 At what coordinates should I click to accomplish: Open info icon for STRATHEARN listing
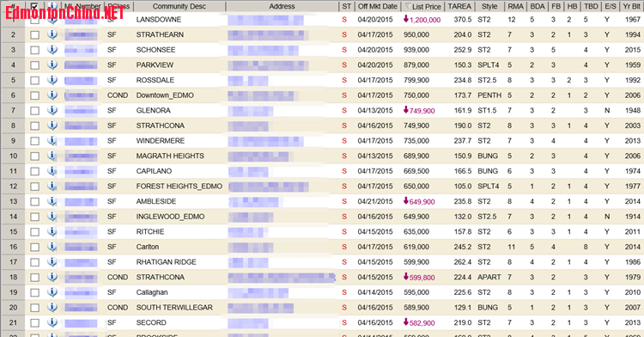52,34
